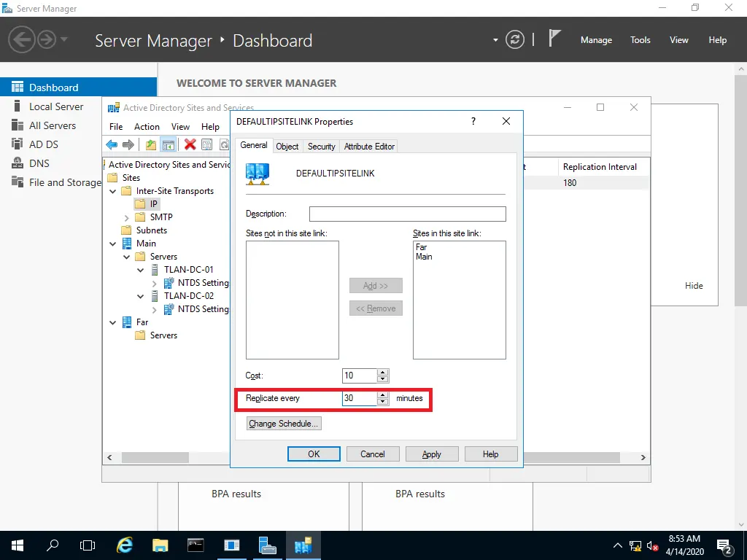Open the Server Manager nav history dropdown

[65, 39]
